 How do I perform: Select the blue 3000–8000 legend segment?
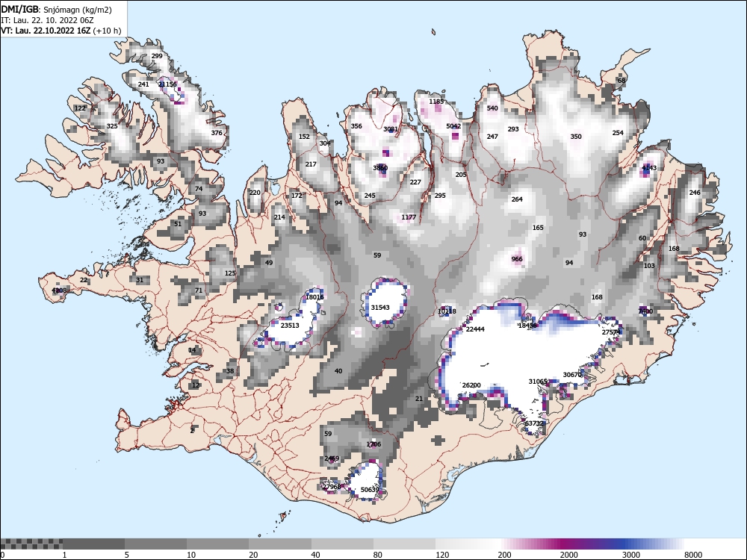653,544
